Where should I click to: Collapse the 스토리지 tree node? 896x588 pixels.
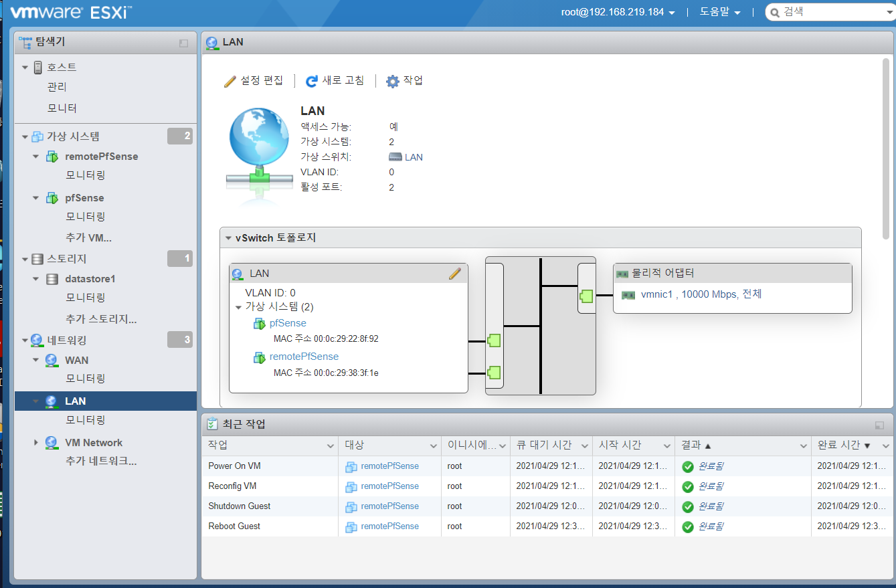tap(25, 259)
